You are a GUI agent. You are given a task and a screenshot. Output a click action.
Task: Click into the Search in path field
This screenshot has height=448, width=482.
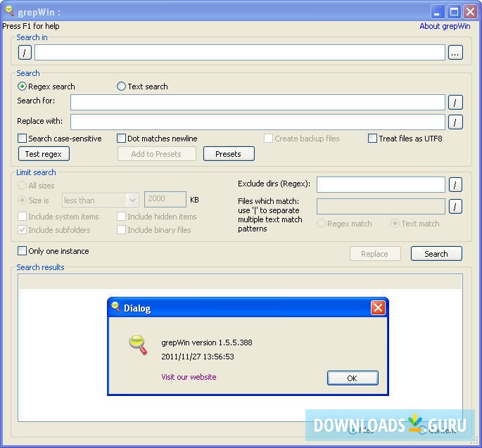click(x=240, y=52)
